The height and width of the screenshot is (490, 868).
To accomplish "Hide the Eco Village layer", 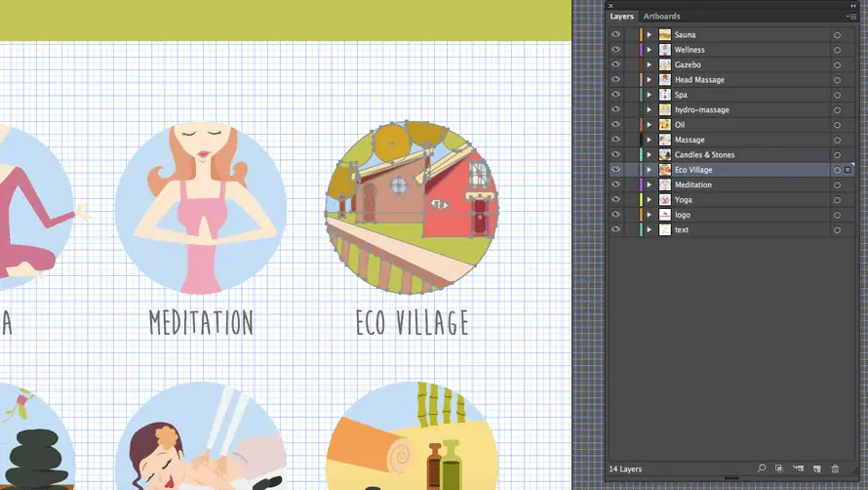I will coord(615,169).
